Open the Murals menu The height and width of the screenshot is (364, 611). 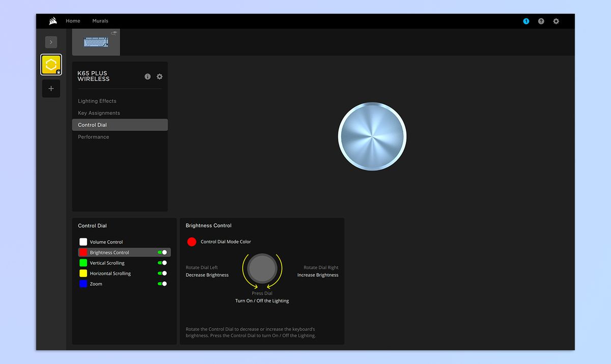(x=100, y=21)
